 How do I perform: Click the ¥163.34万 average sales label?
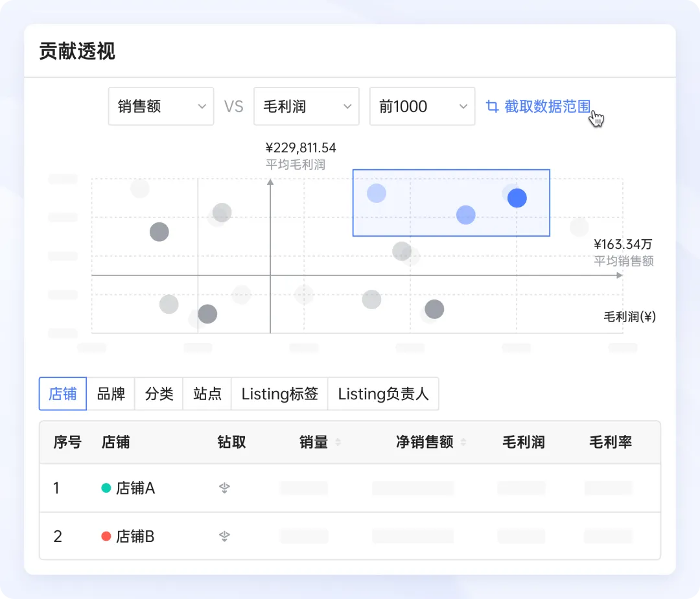(x=623, y=244)
